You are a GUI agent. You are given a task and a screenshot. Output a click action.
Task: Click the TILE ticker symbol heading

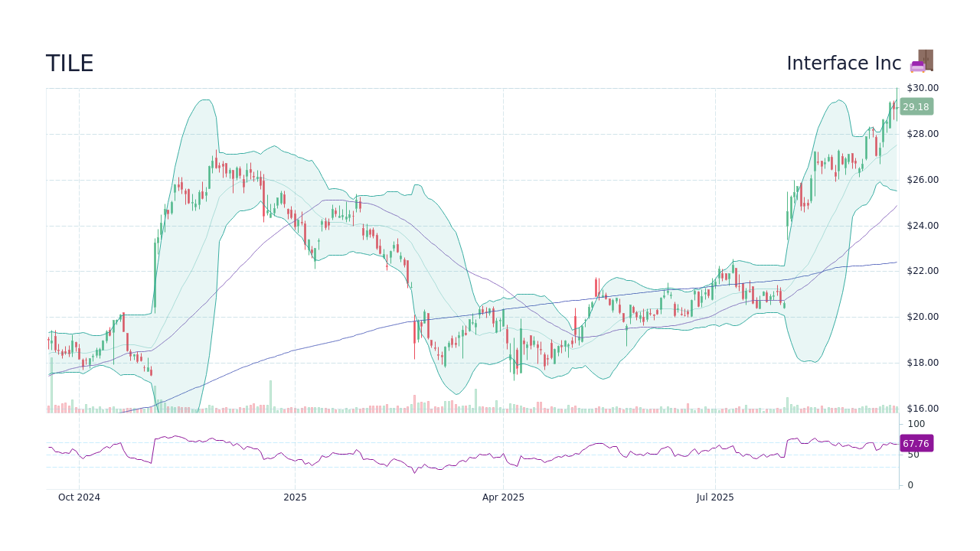(x=70, y=64)
